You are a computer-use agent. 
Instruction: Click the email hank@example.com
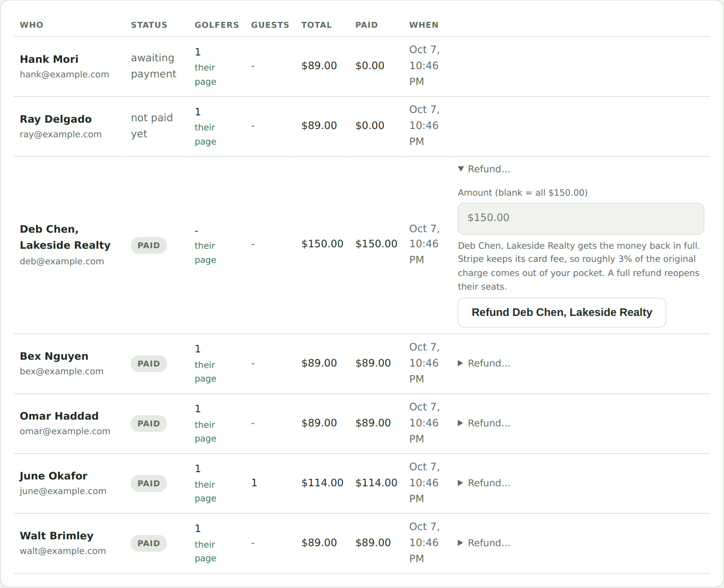click(64, 74)
